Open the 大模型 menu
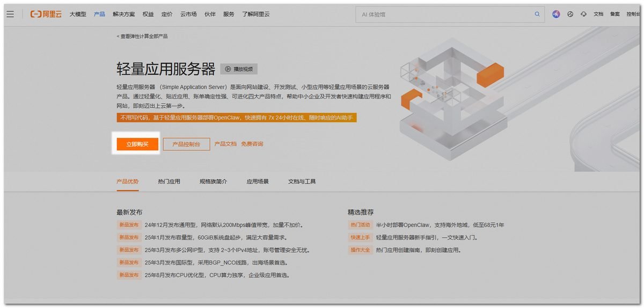The height and width of the screenshot is (308, 644). 78,14
